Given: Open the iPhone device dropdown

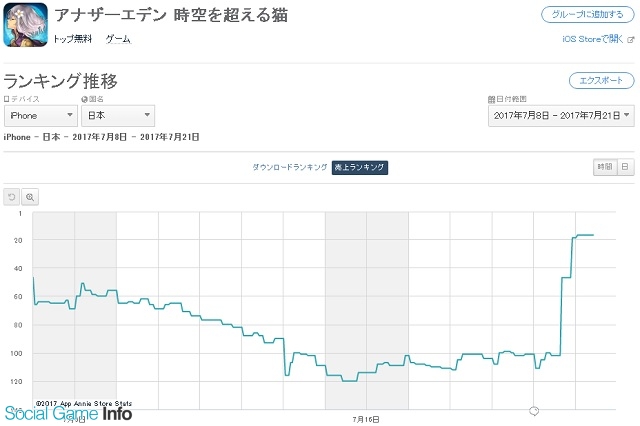Looking at the screenshot, I should coord(41,115).
